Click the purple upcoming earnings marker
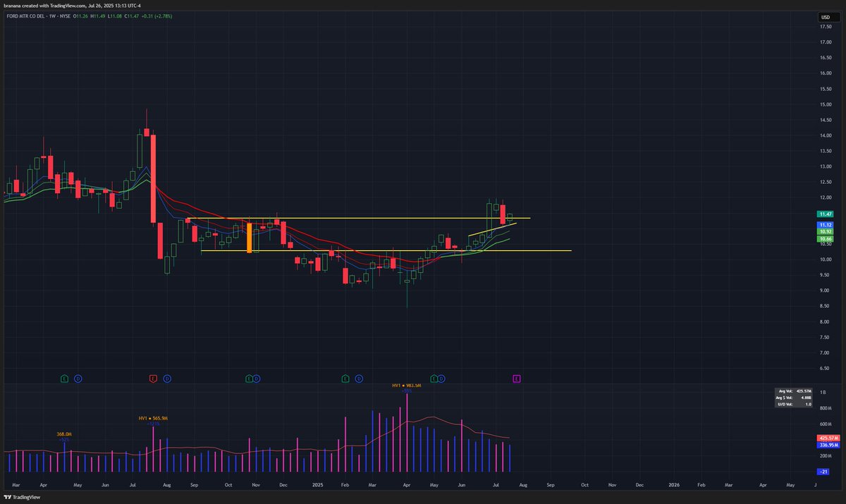 coord(517,379)
